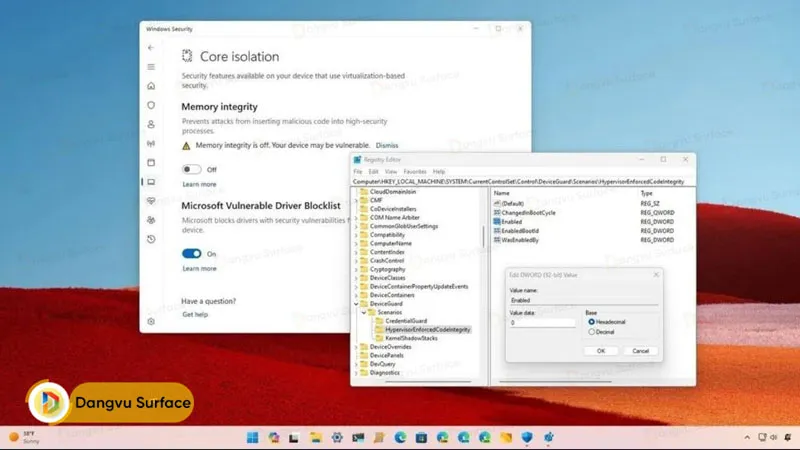Screen dimensions: 800x450
Task: Click Learn more under Driver Blocklist
Action: 199,268
